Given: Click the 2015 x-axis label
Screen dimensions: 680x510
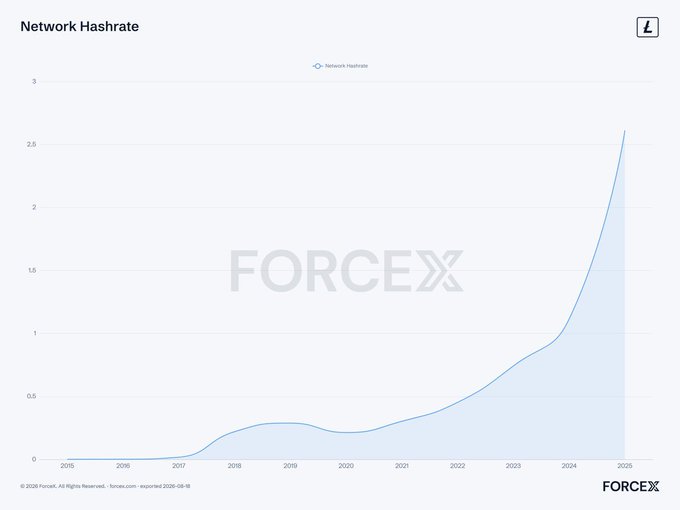Looking at the screenshot, I should pyautogui.click(x=67, y=466).
